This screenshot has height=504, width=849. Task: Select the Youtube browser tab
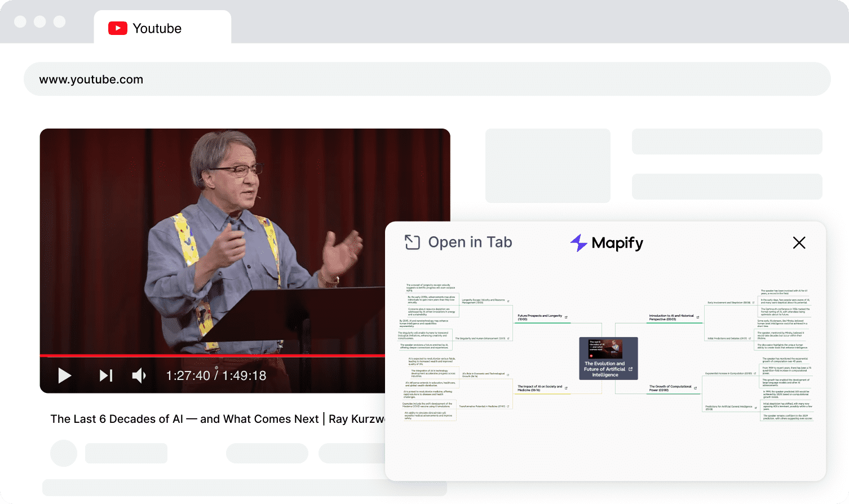click(x=162, y=28)
